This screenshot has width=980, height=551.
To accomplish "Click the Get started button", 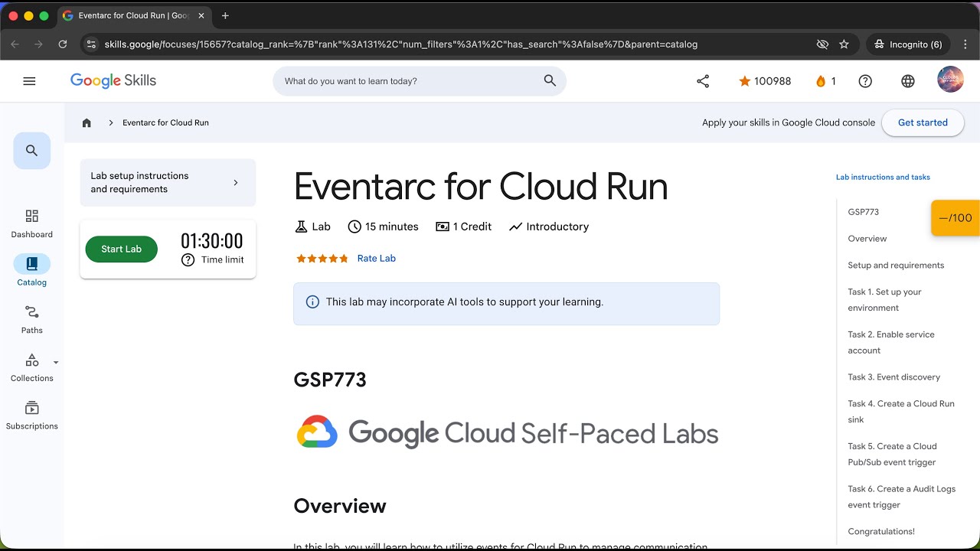I will [923, 122].
